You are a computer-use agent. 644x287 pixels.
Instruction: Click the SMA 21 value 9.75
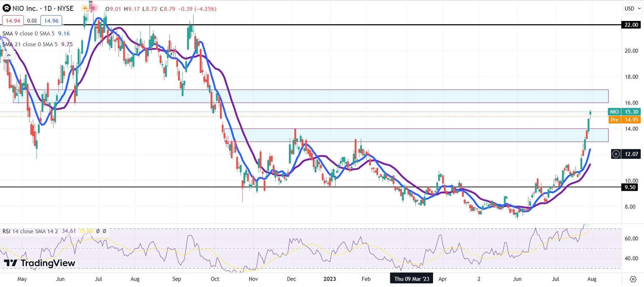click(67, 44)
